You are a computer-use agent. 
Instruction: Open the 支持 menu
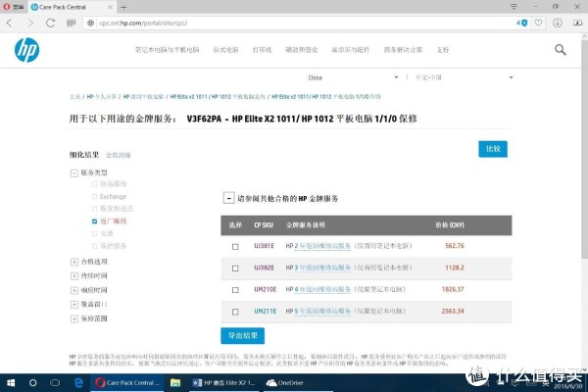pos(443,50)
